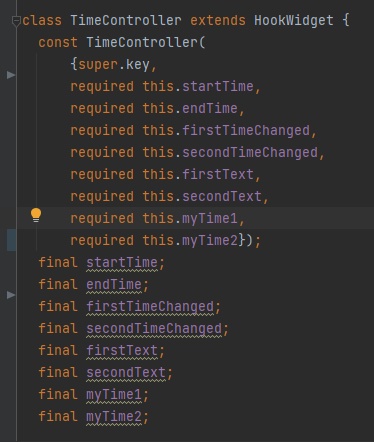
Task: Click the underlined firstText field declaration
Action: click(x=122, y=351)
